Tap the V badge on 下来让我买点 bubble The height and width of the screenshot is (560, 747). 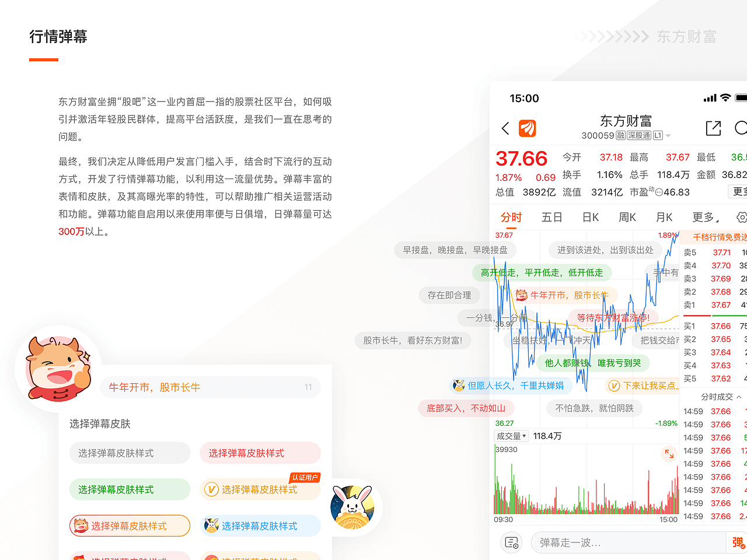point(614,386)
